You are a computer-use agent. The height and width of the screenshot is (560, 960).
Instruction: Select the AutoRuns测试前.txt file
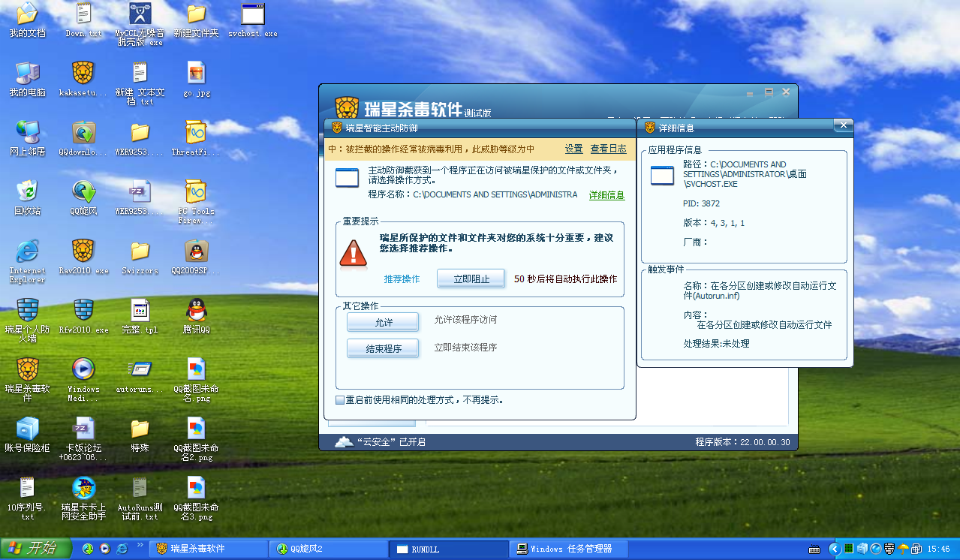coord(140,498)
